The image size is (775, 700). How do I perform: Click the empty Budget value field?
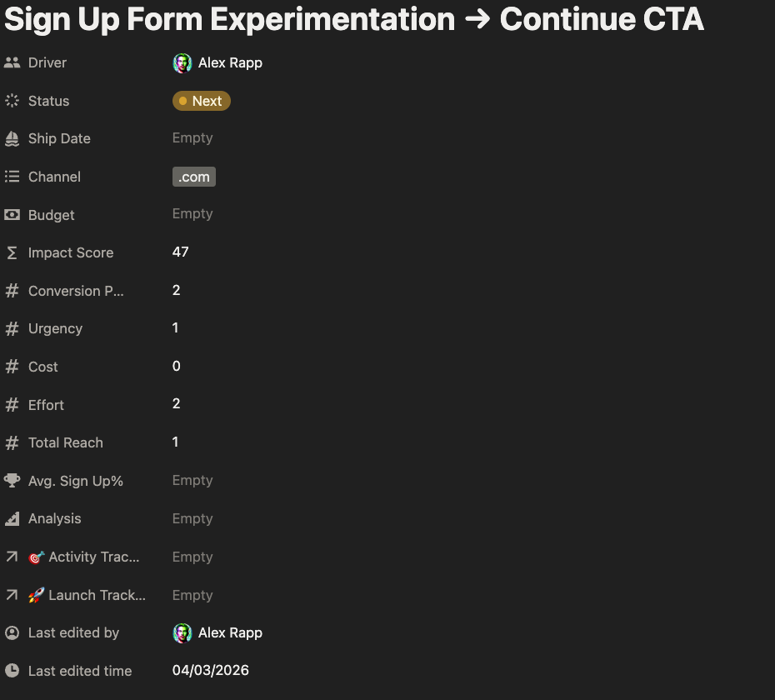pyautogui.click(x=192, y=214)
